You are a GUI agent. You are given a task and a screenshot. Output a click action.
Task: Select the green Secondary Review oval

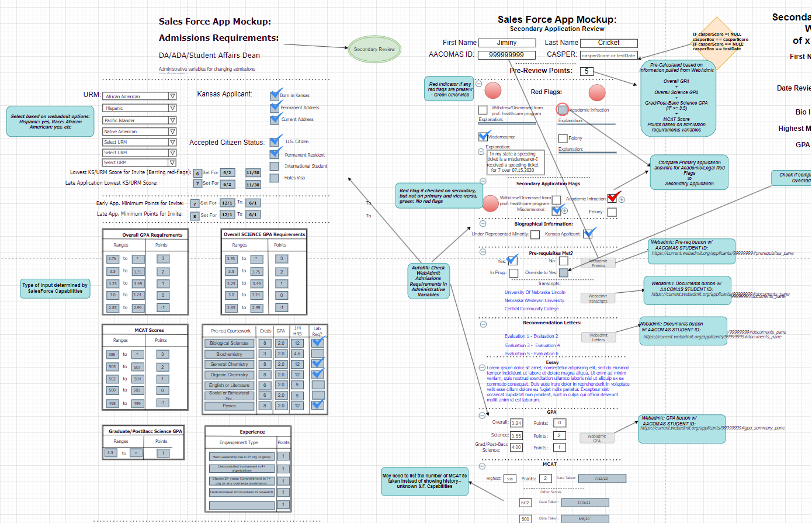(x=374, y=50)
